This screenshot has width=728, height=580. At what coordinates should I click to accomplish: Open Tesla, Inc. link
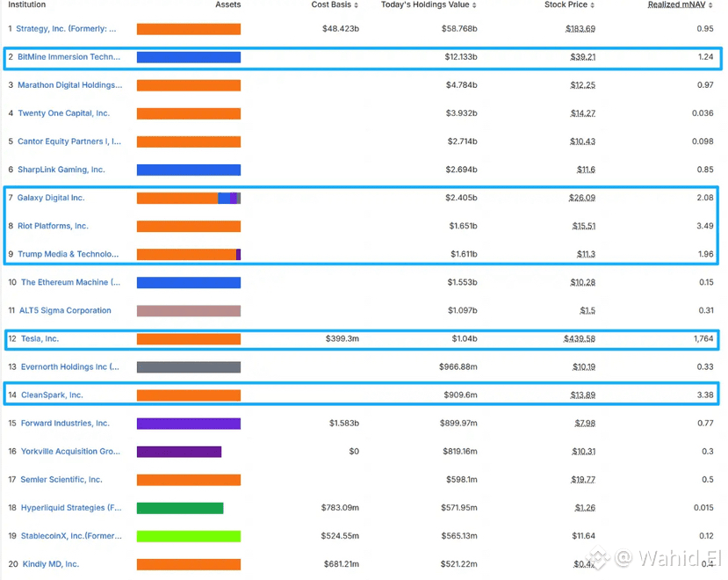coord(40,339)
